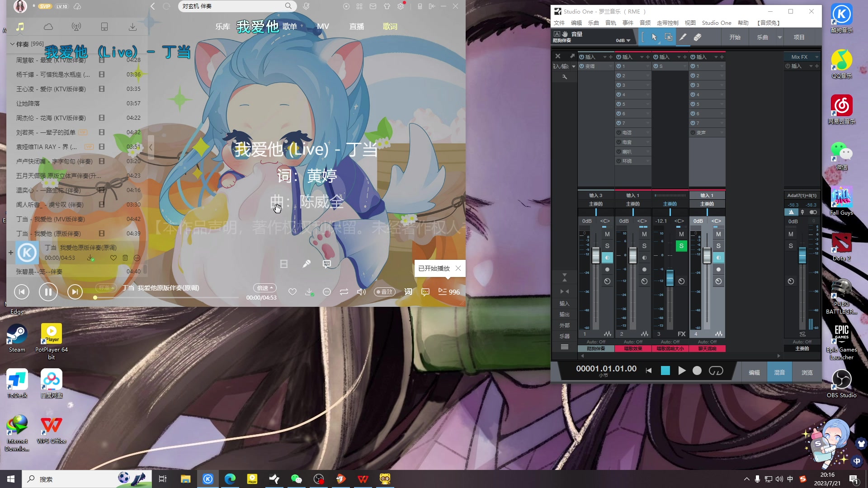This screenshot has height=488, width=868.
Task: Skip to next song in Kugou
Action: [75, 292]
